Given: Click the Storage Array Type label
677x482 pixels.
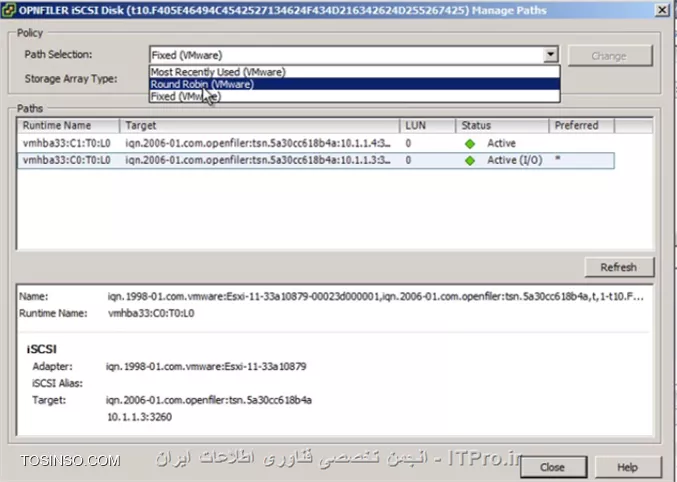Looking at the screenshot, I should (x=71, y=79).
